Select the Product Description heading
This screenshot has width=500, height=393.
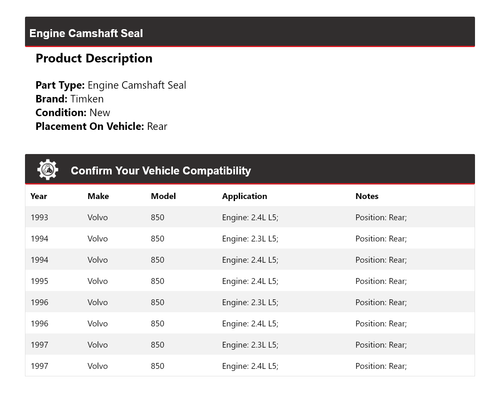pyautogui.click(x=94, y=58)
